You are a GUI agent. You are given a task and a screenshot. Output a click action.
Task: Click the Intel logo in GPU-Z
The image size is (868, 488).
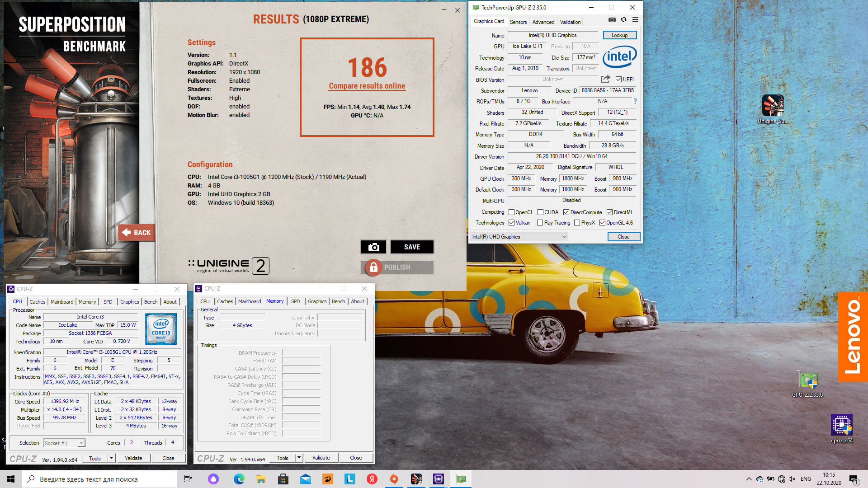619,56
